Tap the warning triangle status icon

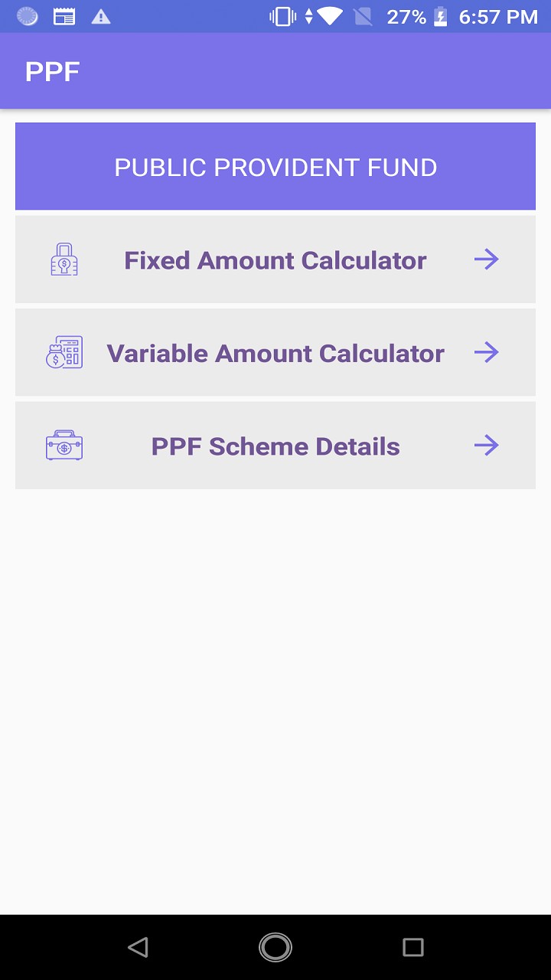[x=101, y=17]
